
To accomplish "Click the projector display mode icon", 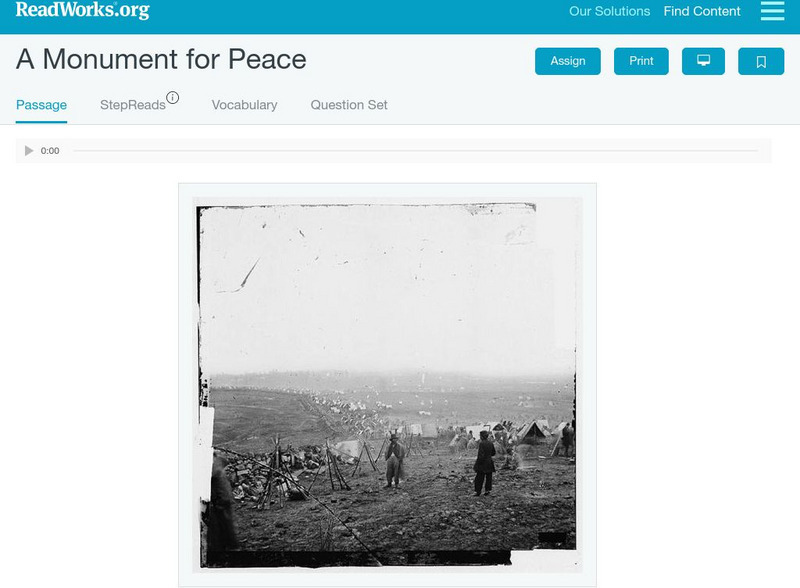I will pyautogui.click(x=703, y=61).
